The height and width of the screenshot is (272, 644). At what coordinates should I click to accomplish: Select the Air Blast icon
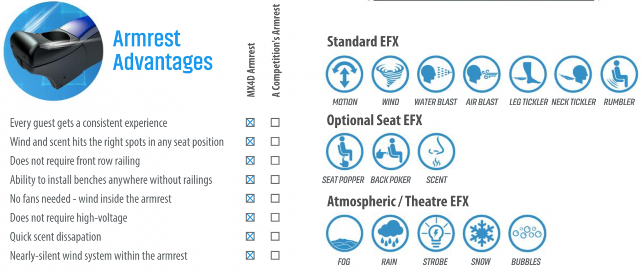click(x=482, y=74)
